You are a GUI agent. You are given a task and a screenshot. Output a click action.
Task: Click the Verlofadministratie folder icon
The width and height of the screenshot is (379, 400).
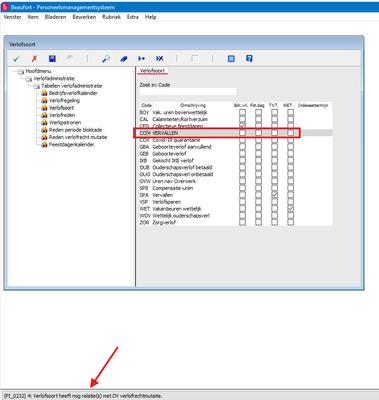coord(29,79)
